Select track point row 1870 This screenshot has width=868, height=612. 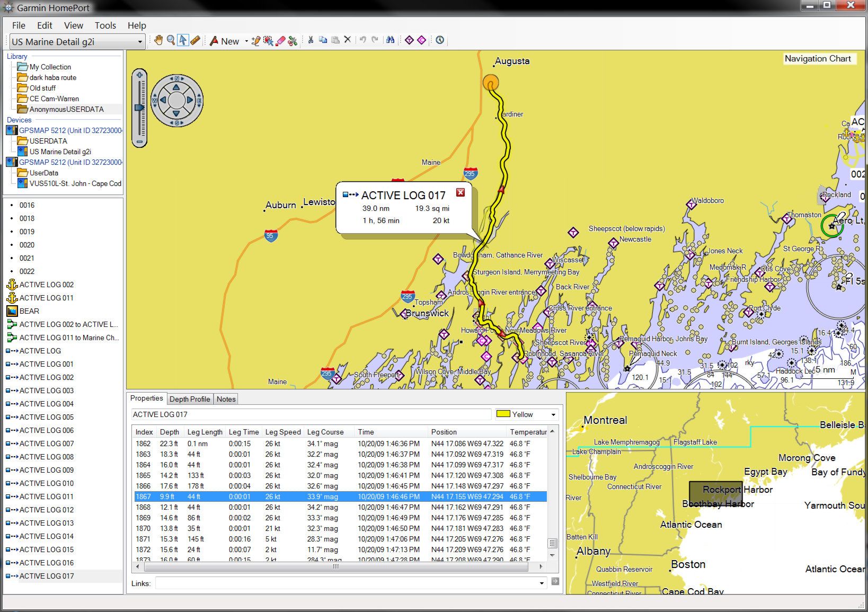339,528
